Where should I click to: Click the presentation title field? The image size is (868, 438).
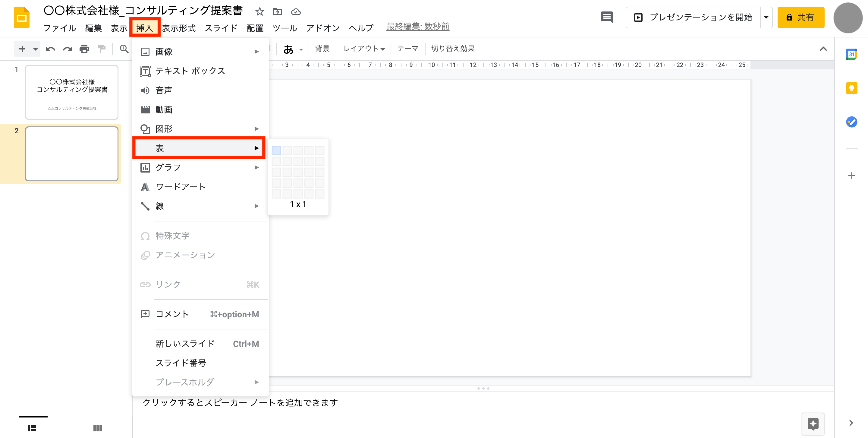point(143,11)
